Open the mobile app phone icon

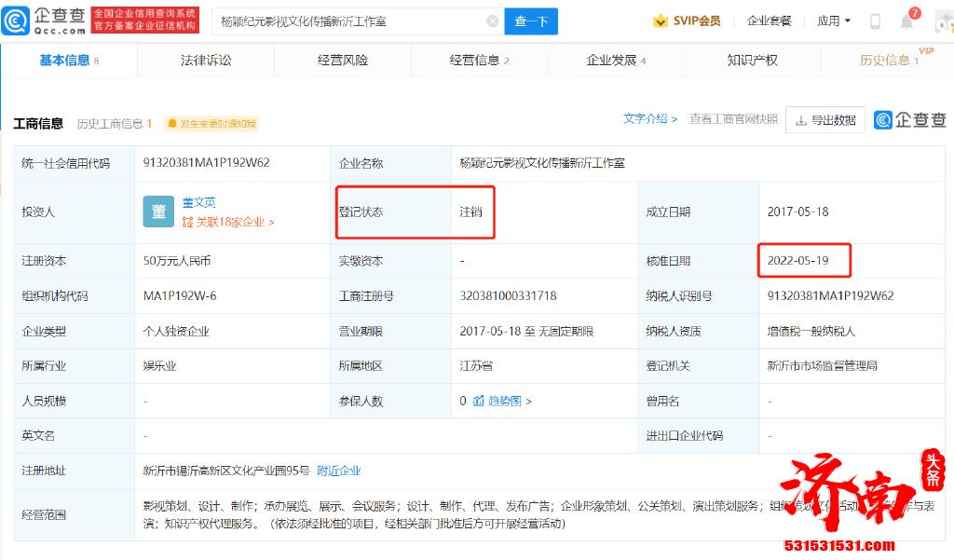[875, 21]
